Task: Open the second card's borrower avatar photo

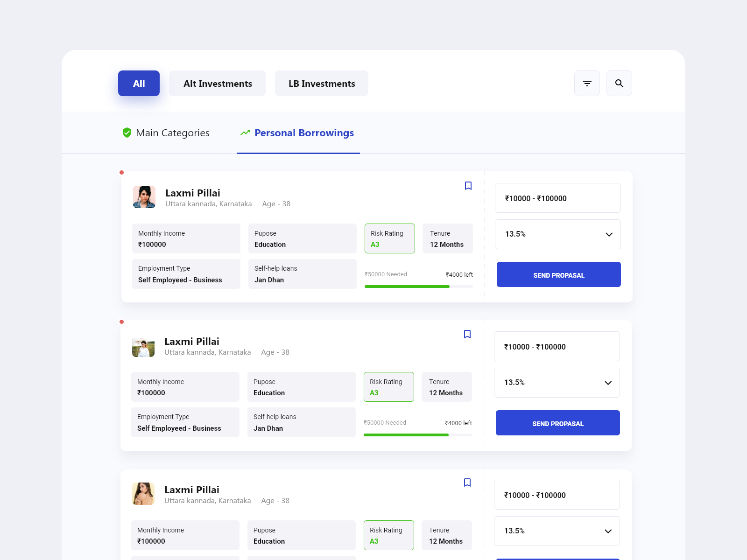Action: coord(143,345)
